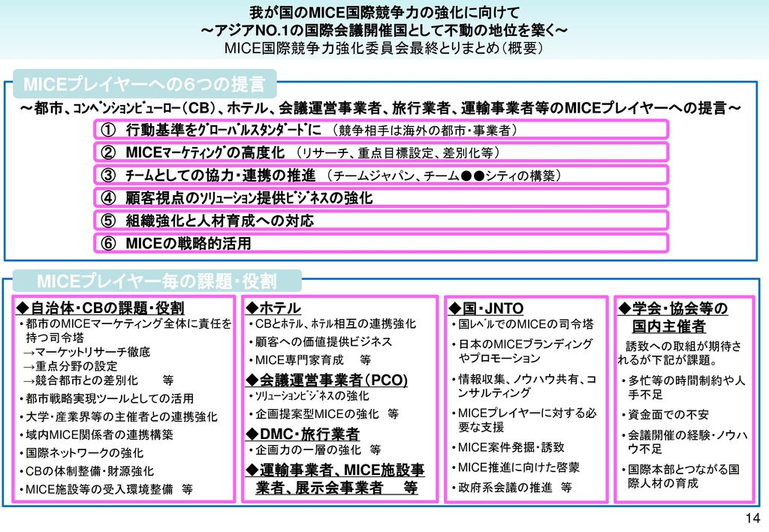The height and width of the screenshot is (532, 769).
Task: Click the bullet 情報収集、ノウハウ共有
Action: (x=523, y=386)
